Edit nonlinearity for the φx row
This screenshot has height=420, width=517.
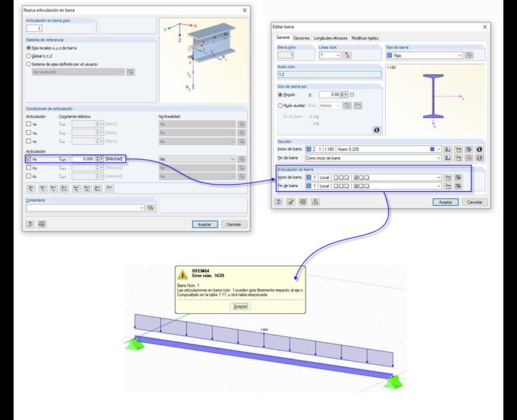click(x=241, y=159)
